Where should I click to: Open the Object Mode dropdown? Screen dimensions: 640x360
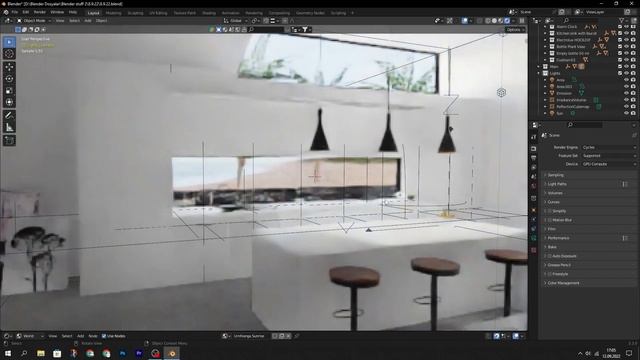34,20
